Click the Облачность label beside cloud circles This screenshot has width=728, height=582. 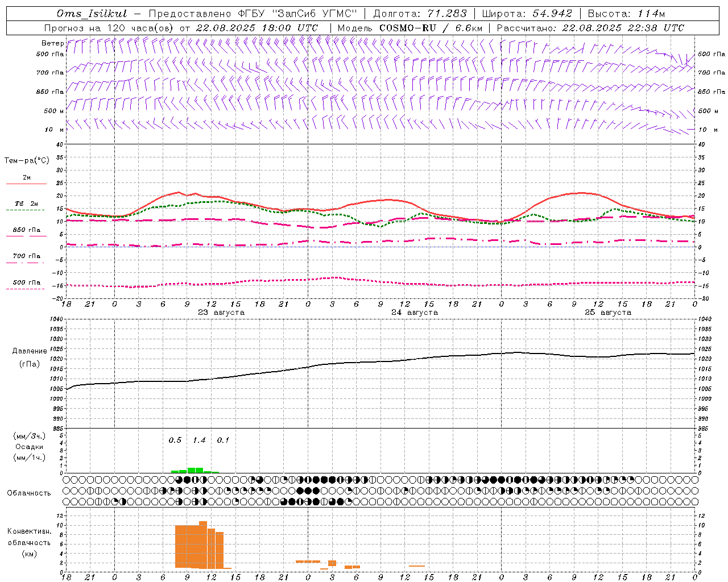tap(29, 493)
